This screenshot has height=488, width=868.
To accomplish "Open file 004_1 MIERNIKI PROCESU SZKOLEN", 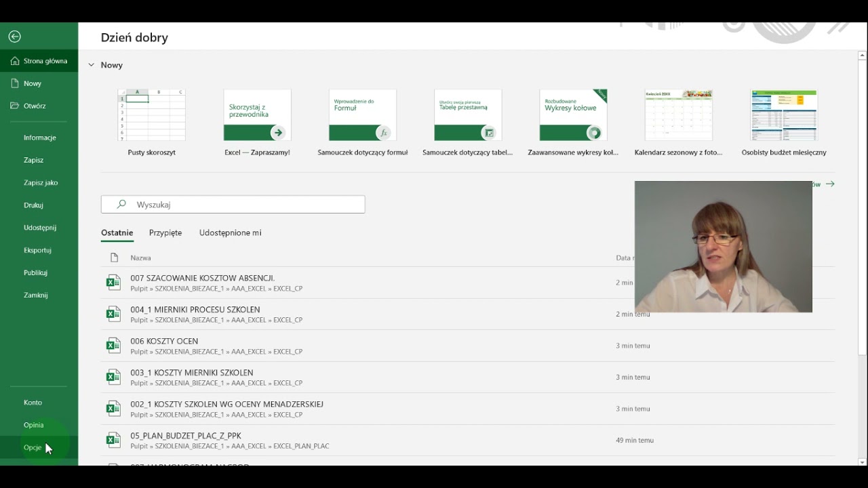I will (195, 310).
